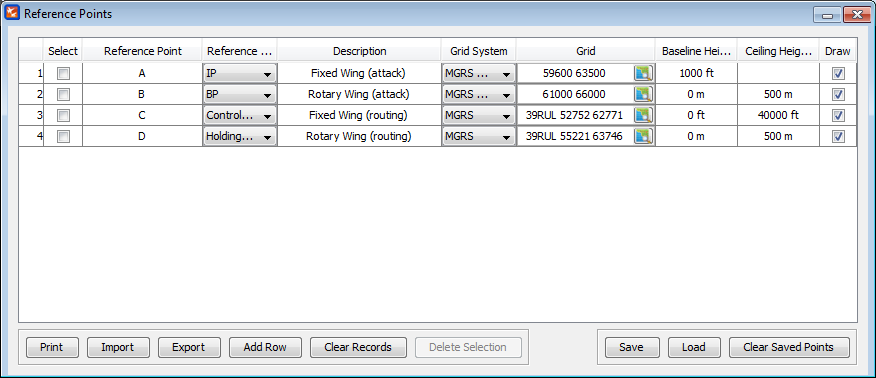Uncheck Draw for reference point D
The width and height of the screenshot is (876, 378).
click(x=838, y=136)
